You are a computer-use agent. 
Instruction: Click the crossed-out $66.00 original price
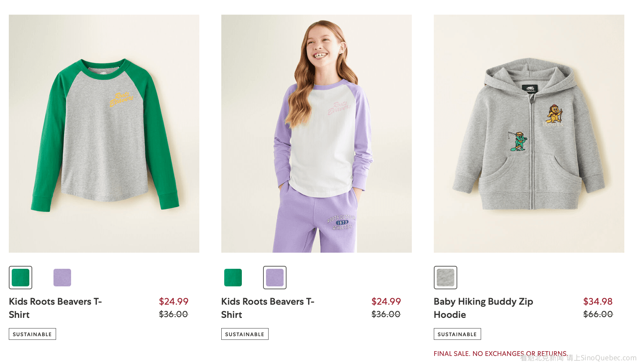tap(598, 314)
